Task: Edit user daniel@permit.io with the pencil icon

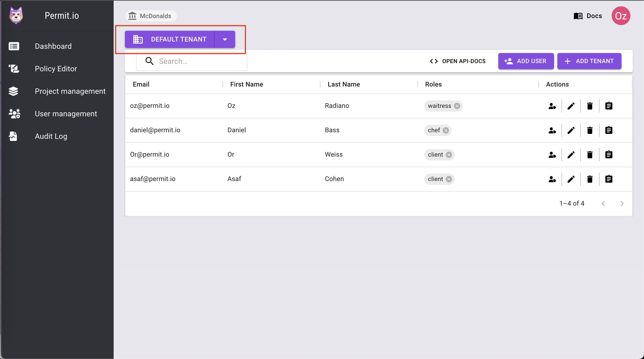Action: point(571,130)
